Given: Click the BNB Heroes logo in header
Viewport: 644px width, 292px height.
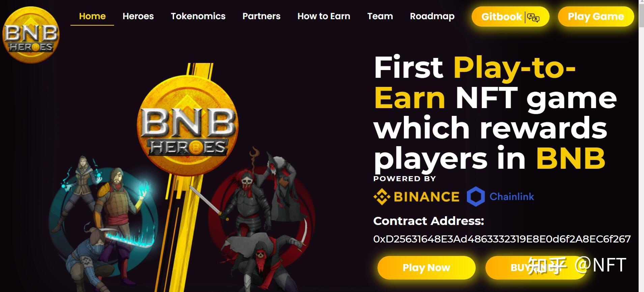Looking at the screenshot, I should (x=31, y=35).
